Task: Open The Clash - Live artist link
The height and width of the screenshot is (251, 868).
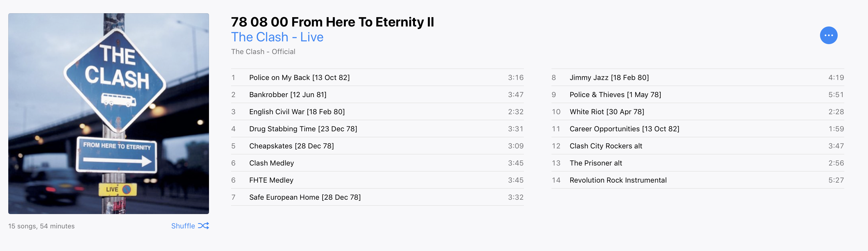Action: (x=277, y=37)
